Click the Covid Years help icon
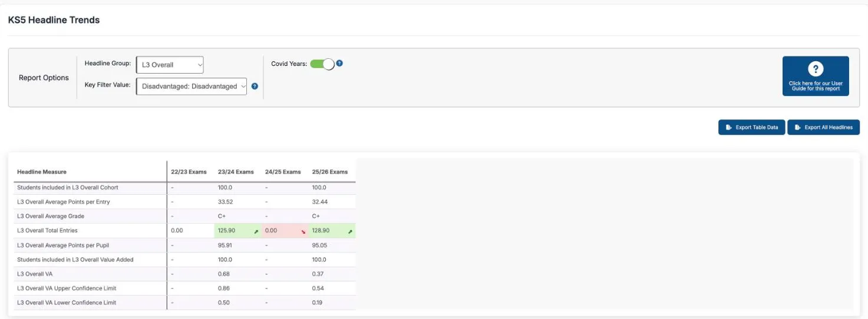This screenshot has height=319, width=868. 339,63
